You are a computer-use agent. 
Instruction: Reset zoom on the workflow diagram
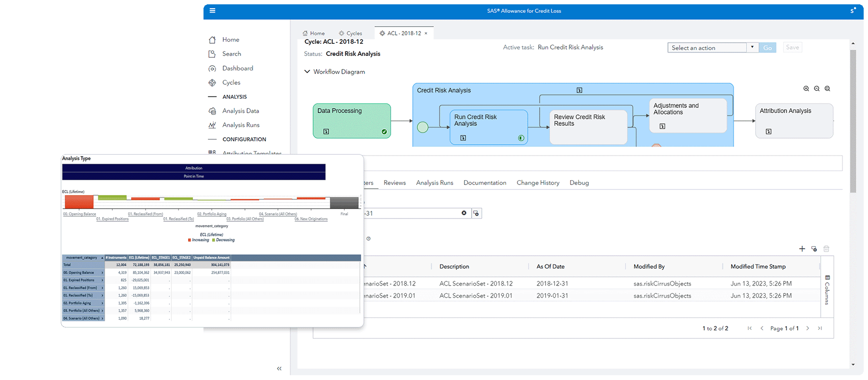point(827,89)
